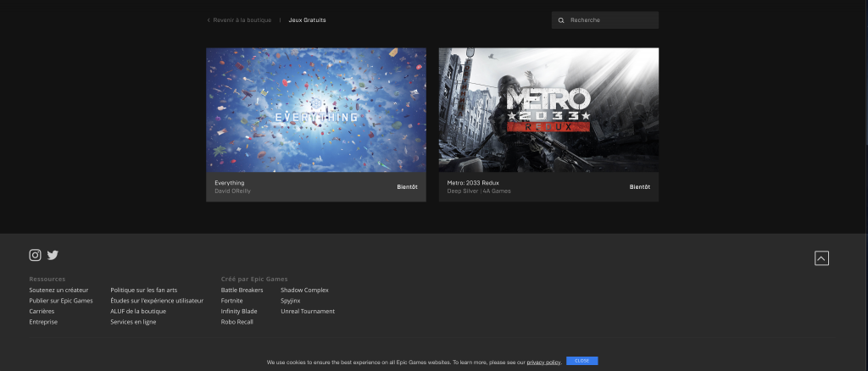Open the privacy policy link
The image size is (868, 371).
[x=543, y=362]
